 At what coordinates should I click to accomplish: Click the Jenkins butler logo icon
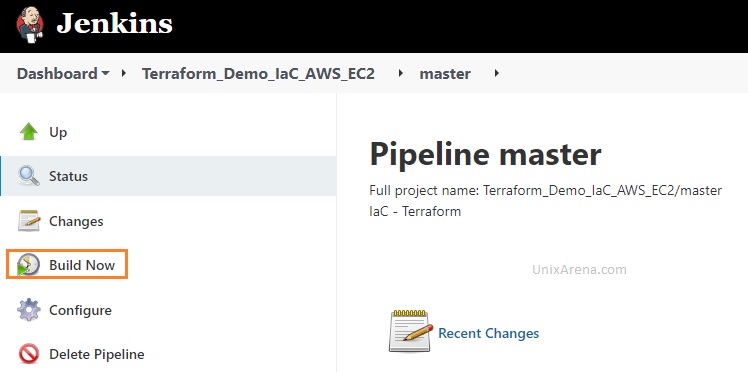click(x=30, y=24)
